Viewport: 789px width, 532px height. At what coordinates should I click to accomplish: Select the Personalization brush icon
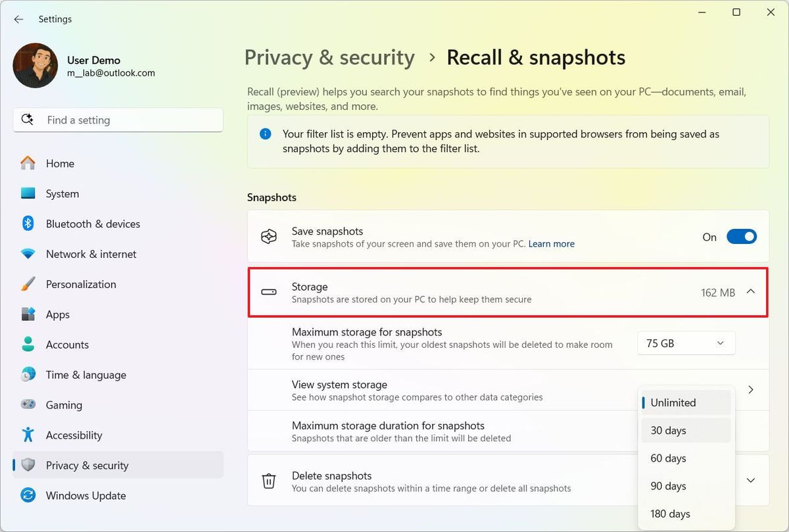coord(26,284)
